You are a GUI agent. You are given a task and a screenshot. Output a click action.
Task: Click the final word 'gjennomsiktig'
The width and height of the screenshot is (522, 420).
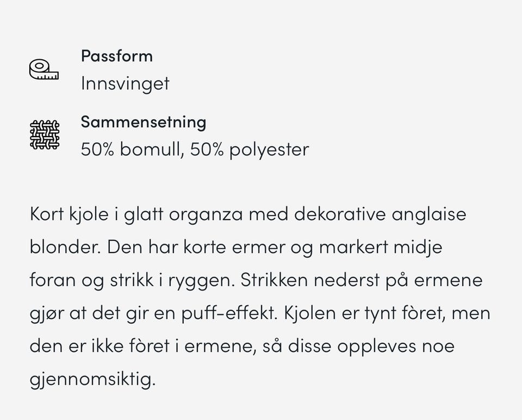pyautogui.click(x=92, y=379)
